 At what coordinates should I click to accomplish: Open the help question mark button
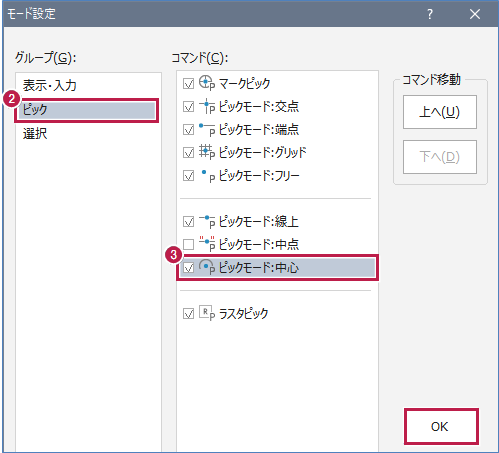430,14
